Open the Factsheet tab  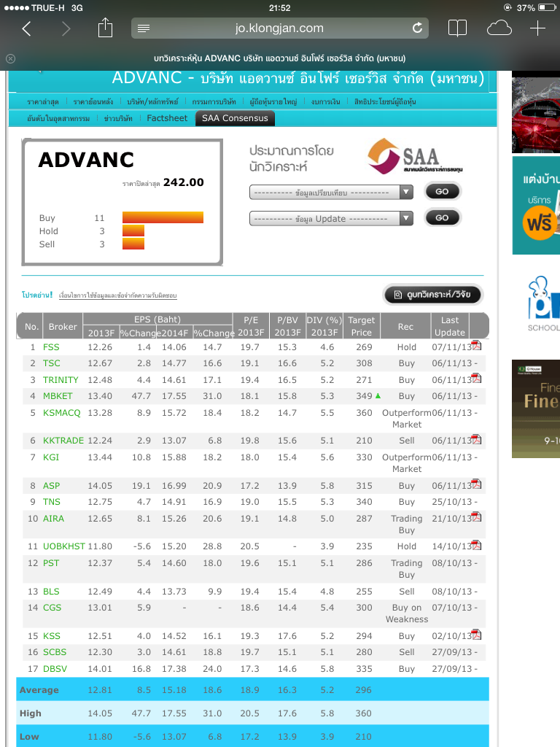(167, 118)
